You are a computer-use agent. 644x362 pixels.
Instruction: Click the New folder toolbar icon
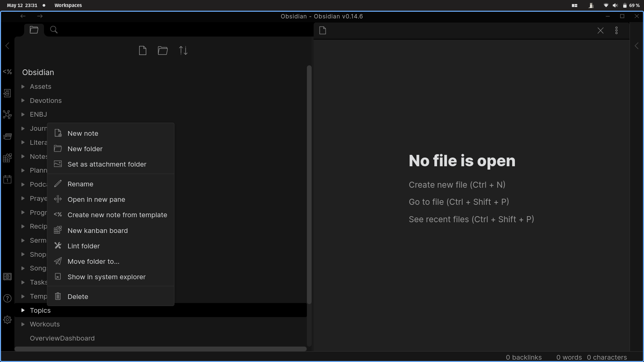point(163,51)
